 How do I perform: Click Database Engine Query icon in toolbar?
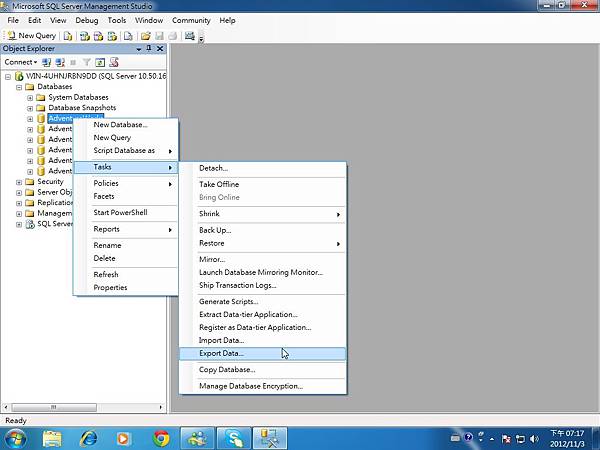[x=68, y=36]
